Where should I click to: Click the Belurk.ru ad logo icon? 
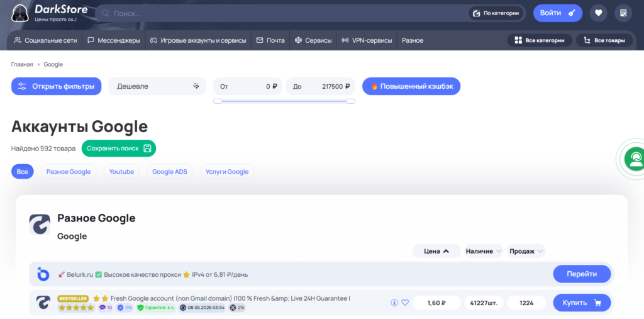43,274
